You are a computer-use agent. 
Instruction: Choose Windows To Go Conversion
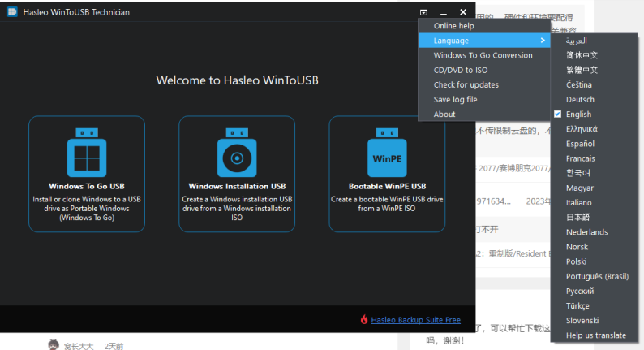coord(484,55)
